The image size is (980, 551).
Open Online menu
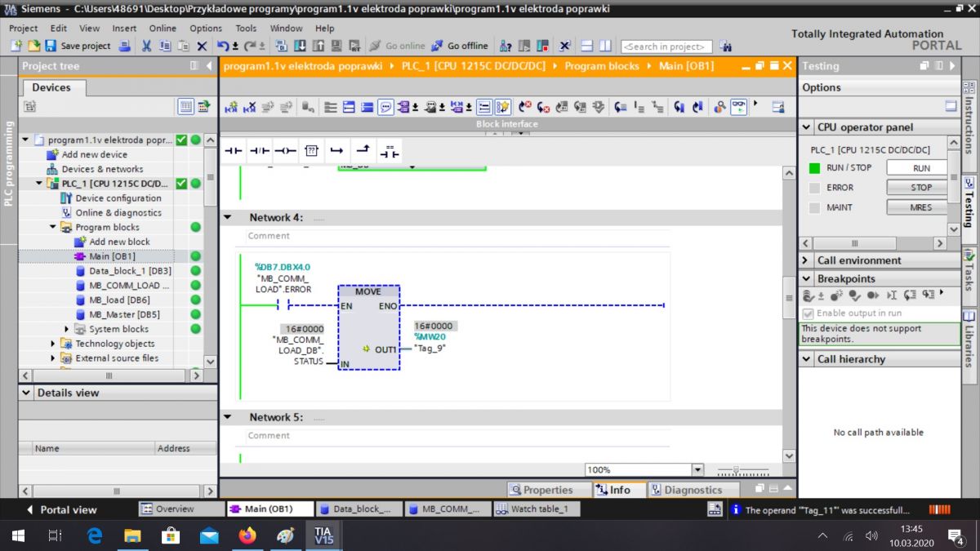(163, 28)
